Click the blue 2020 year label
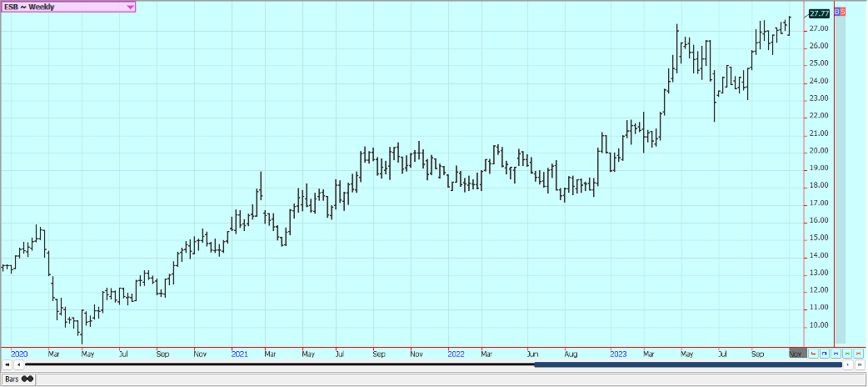This screenshot has width=868, height=387. tap(19, 353)
